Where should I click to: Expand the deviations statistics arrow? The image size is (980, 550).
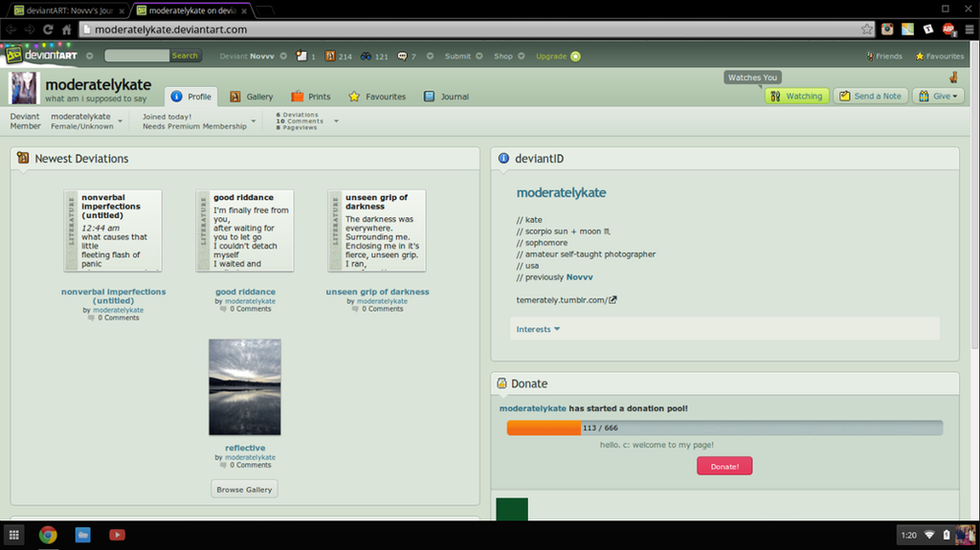336,121
